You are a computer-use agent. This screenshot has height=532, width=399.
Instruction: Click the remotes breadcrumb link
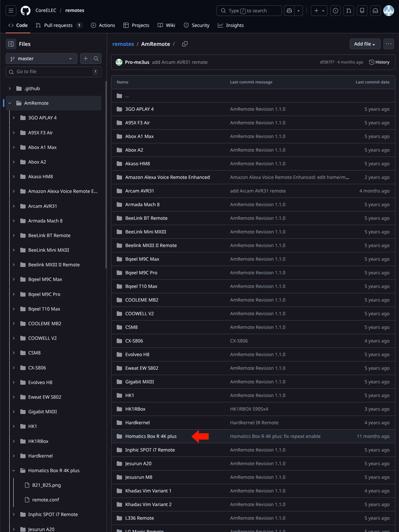(123, 44)
